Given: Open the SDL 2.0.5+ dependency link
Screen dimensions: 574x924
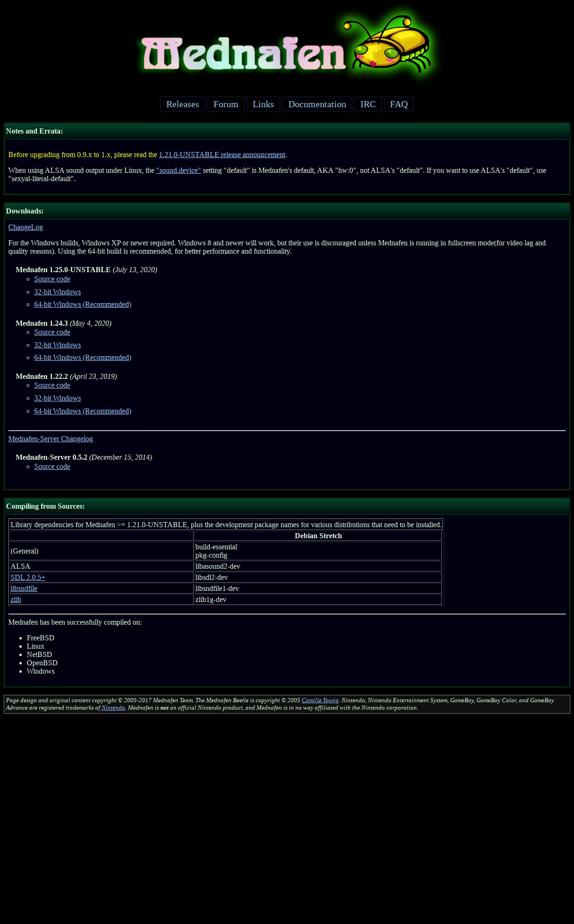Looking at the screenshot, I should coord(28,577).
